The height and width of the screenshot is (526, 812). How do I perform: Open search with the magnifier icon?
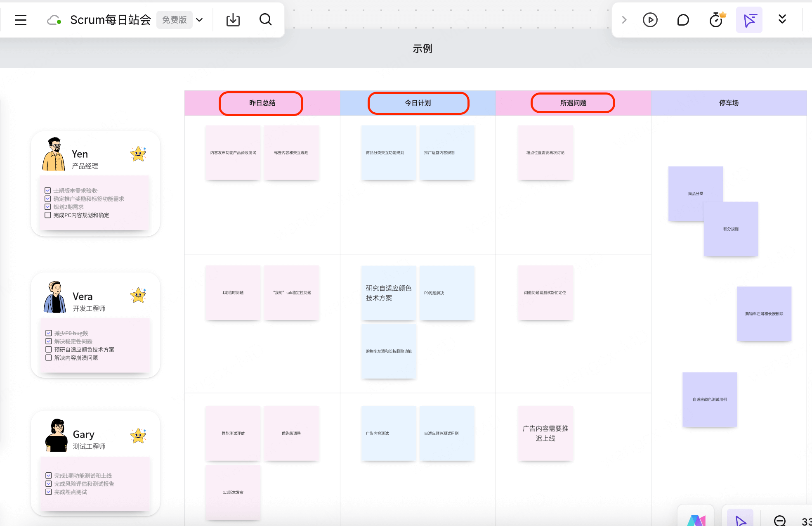[x=265, y=19]
